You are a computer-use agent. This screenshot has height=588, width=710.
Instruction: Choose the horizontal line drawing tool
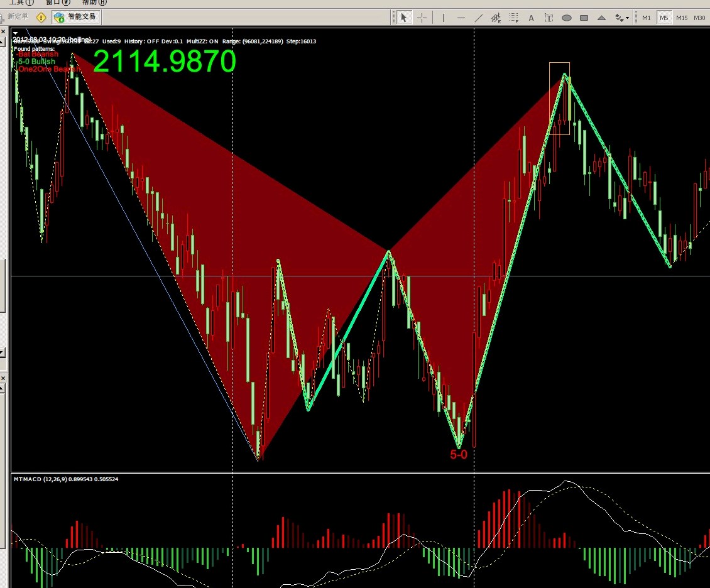461,18
